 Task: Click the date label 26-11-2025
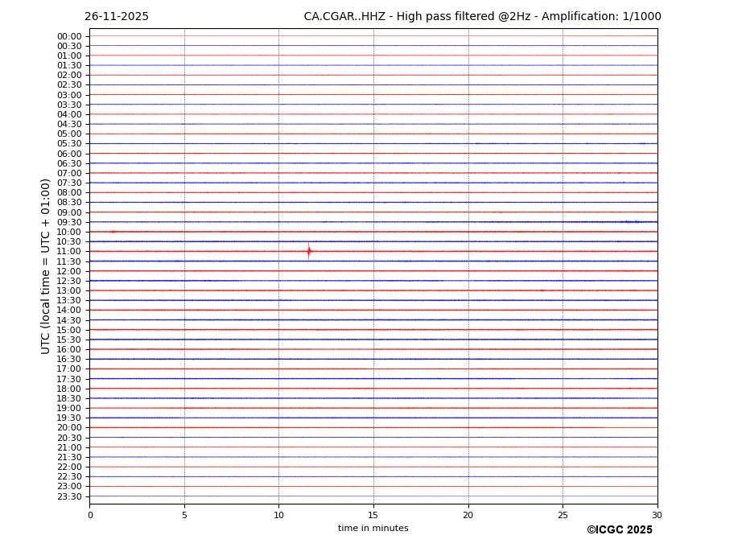(117, 17)
